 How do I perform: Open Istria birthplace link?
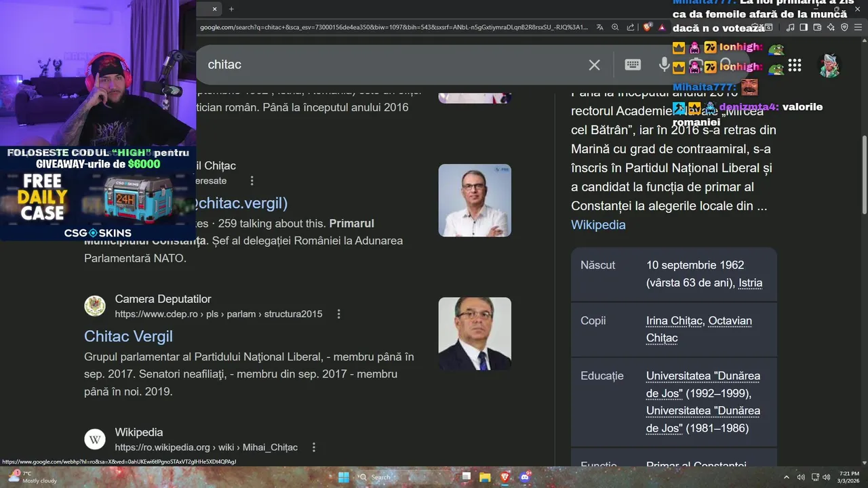(x=750, y=283)
